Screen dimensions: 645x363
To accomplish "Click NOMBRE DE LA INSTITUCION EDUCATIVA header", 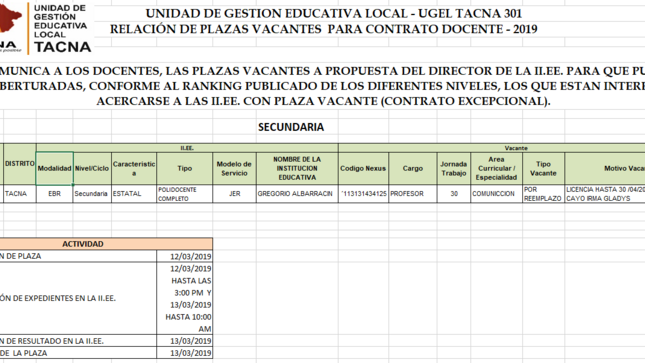I will 297,168.
